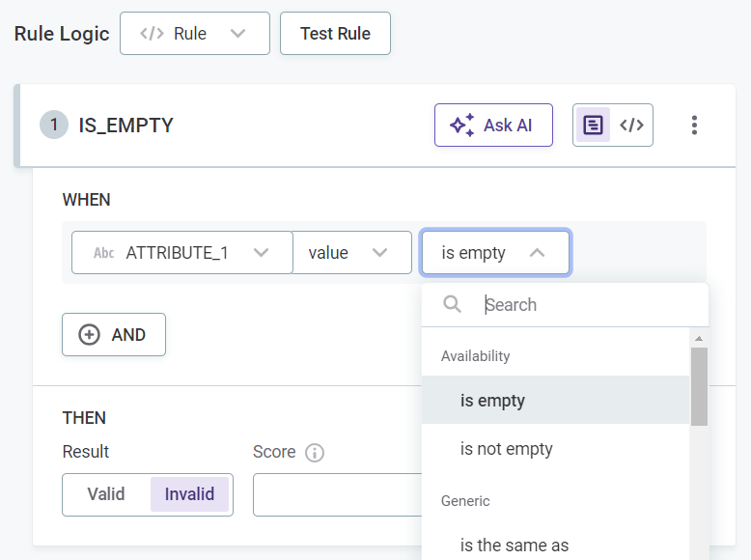Screen dimensions: 751x560
Task: Click the plus icon on AND button
Action: tap(89, 335)
